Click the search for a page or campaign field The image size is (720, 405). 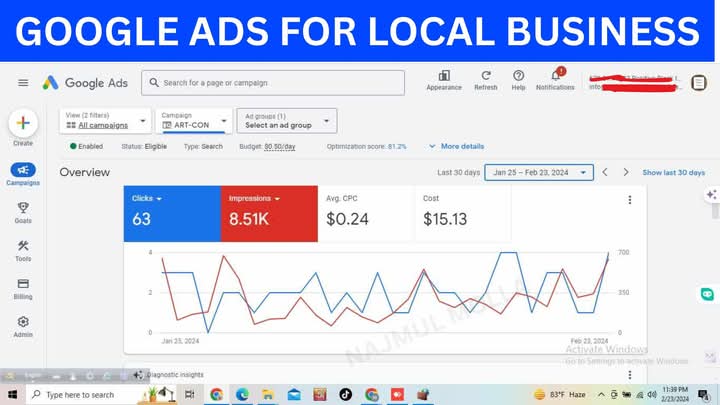point(273,83)
